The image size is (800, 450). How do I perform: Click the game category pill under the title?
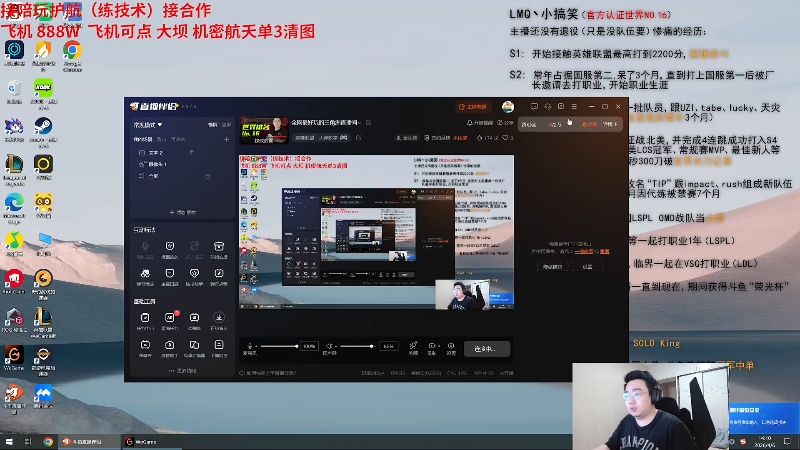coord(321,138)
